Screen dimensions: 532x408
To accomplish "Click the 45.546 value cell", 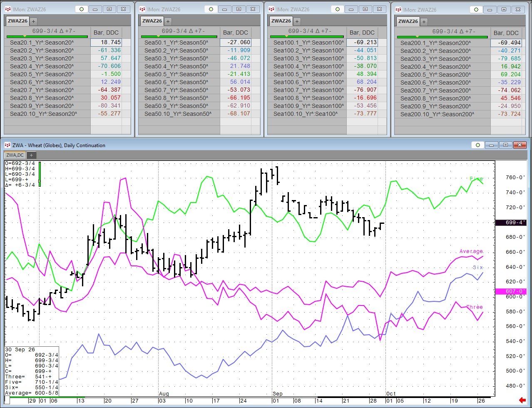I will click(x=507, y=98).
